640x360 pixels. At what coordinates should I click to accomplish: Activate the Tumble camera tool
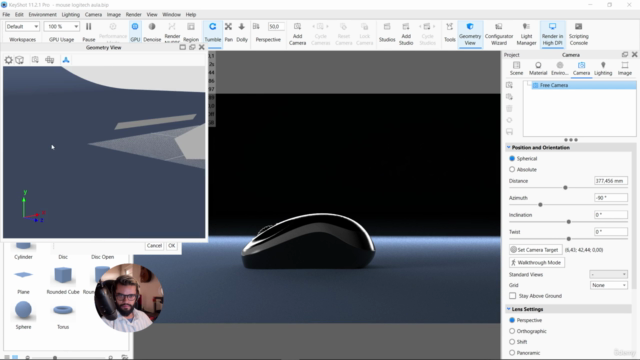click(x=213, y=32)
